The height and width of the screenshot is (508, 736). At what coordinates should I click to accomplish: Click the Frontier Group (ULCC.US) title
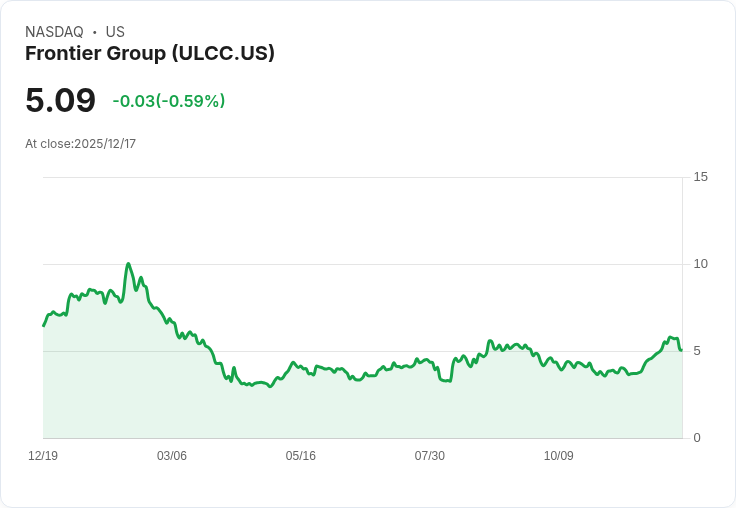pos(150,53)
